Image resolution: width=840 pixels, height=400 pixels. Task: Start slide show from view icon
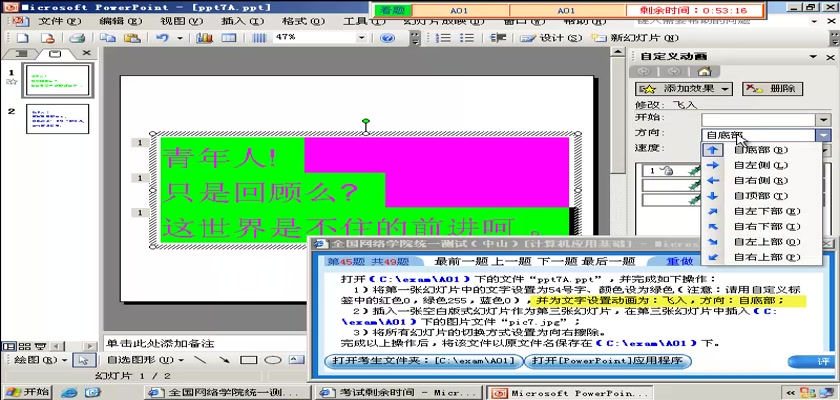[40, 346]
